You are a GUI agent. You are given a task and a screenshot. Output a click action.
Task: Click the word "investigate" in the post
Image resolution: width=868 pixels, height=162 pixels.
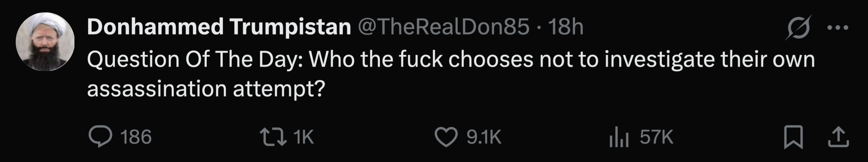[x=659, y=59]
